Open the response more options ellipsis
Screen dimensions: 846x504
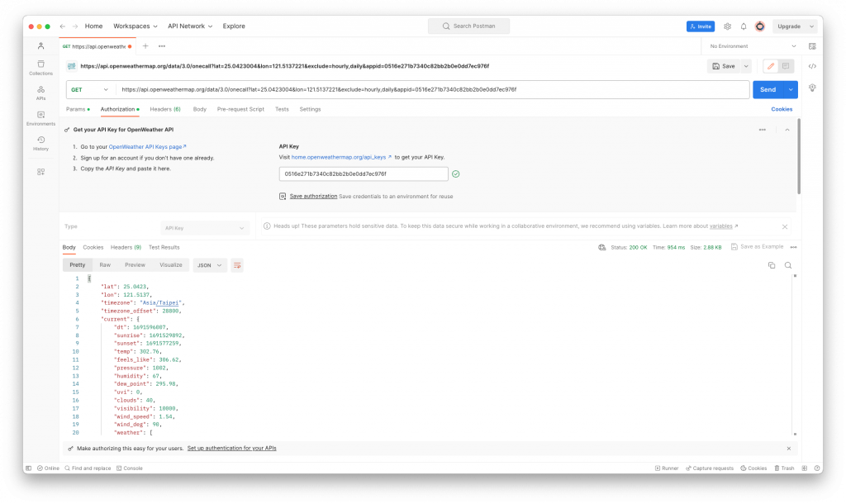[793, 247]
